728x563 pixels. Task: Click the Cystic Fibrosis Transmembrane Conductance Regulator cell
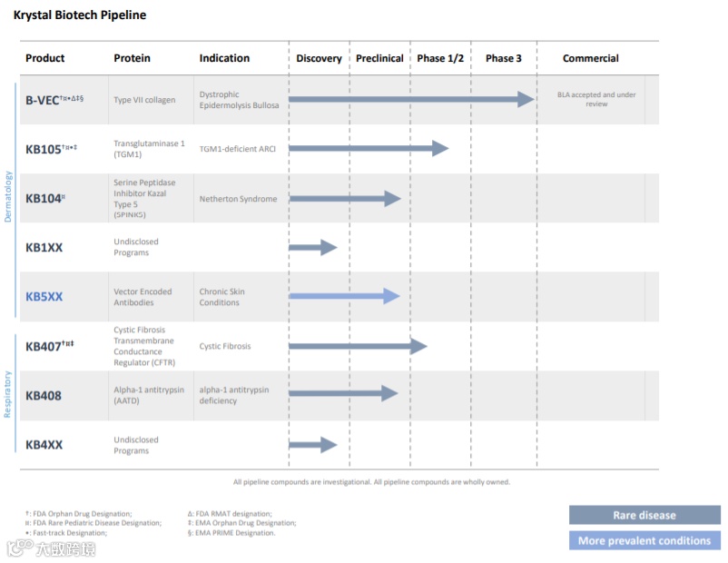(144, 346)
